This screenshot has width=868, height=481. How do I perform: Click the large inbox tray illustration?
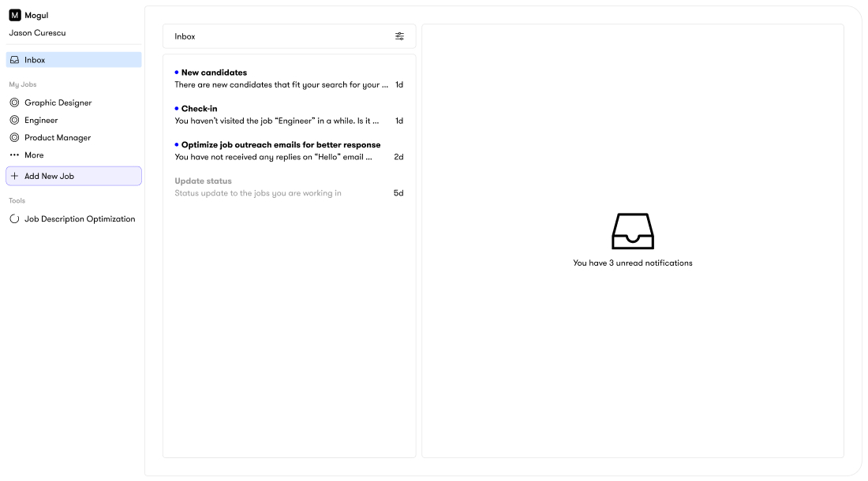[631, 230]
